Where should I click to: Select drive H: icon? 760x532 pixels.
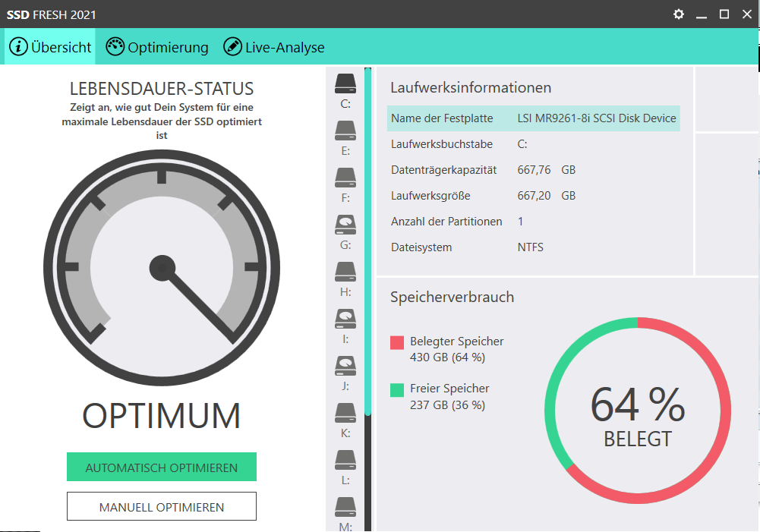[x=345, y=272]
